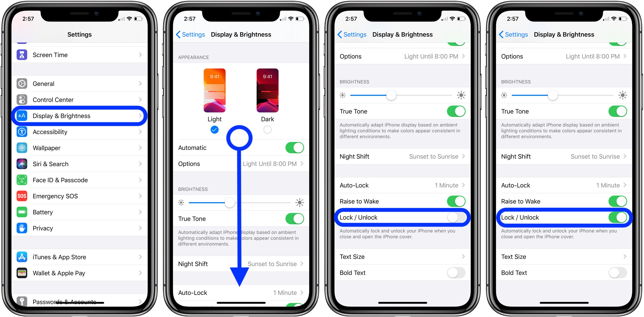Drag the Brightness slider left
This screenshot has width=644, height=317.
tap(228, 201)
